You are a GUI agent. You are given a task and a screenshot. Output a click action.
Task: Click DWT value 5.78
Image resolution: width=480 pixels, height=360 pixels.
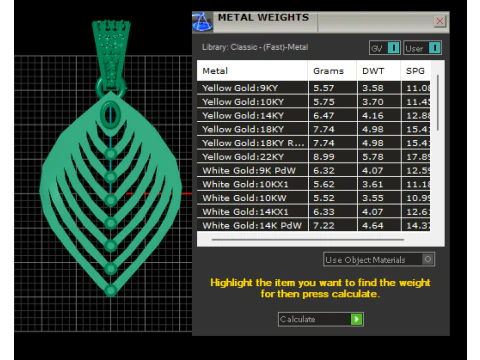pos(373,157)
